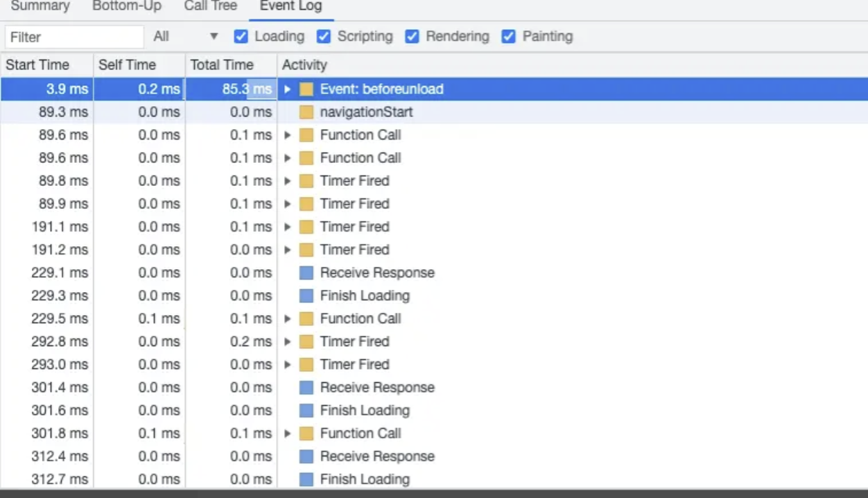The width and height of the screenshot is (868, 498).
Task: Click blue icon of Finish Loading at 301.6 ms
Action: tap(306, 411)
